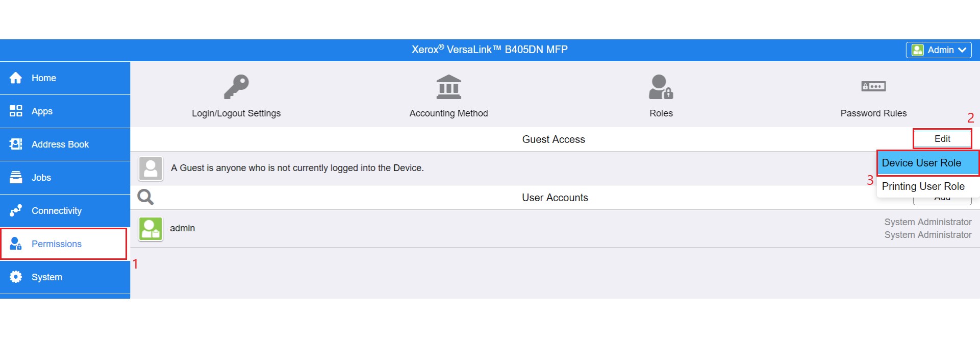Click the search magnifier in User Accounts

coord(145,197)
